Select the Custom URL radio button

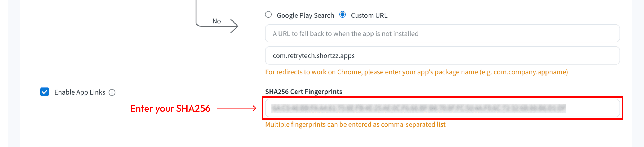pyautogui.click(x=342, y=15)
